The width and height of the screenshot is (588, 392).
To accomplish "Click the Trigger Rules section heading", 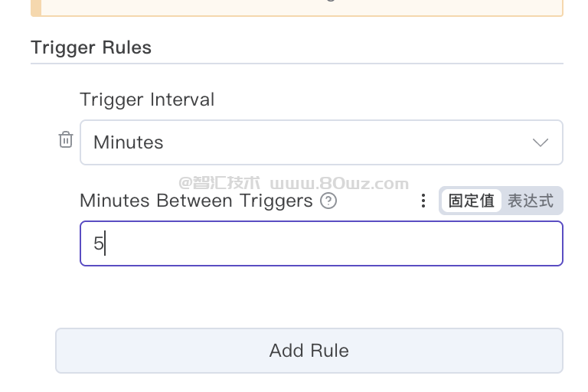I will coord(91,47).
